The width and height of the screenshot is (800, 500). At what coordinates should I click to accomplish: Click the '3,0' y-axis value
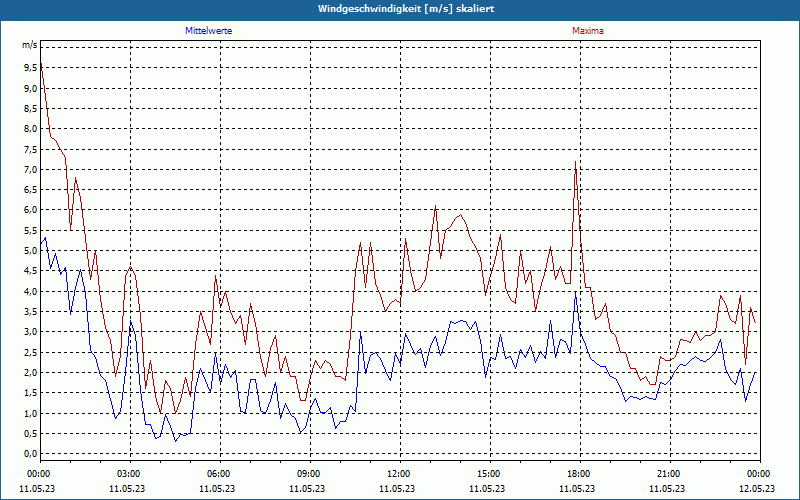click(x=31, y=332)
